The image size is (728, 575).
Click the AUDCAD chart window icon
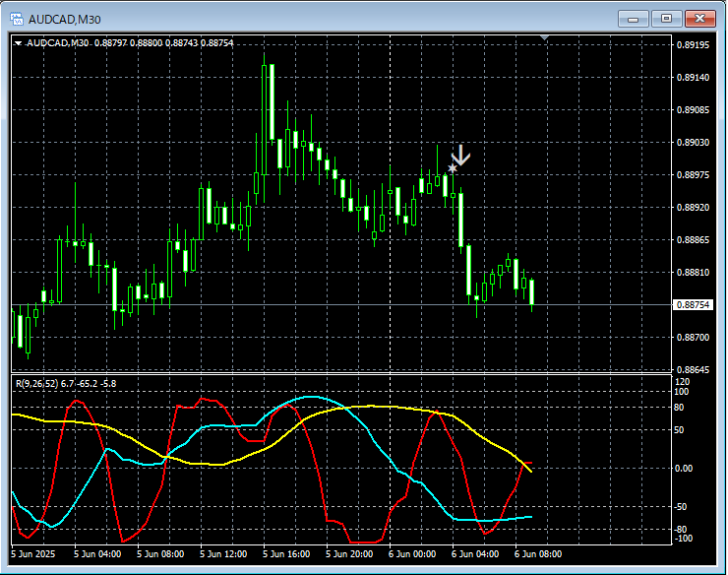coord(17,19)
